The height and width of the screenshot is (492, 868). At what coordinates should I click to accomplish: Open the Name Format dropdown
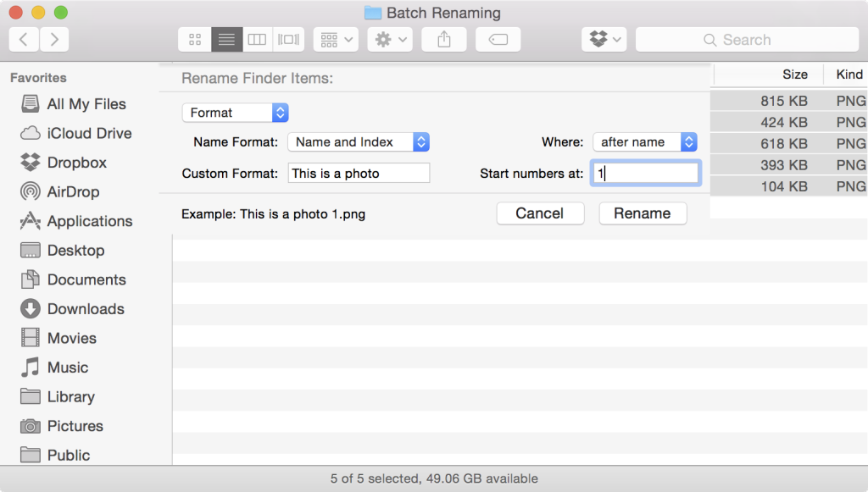358,142
